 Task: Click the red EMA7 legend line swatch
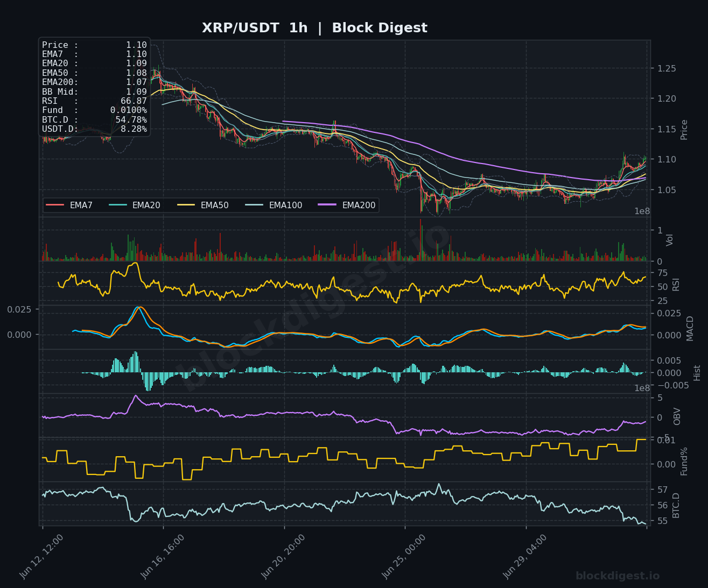pos(55,206)
